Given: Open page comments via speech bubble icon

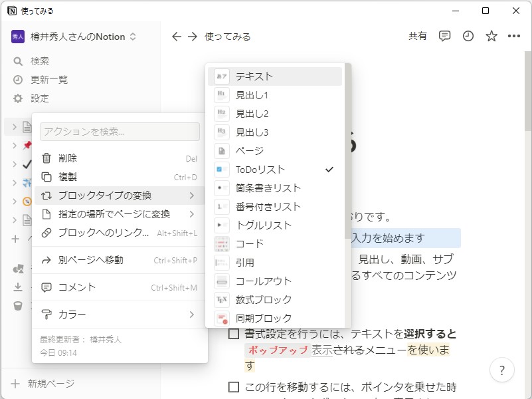Looking at the screenshot, I should (444, 37).
